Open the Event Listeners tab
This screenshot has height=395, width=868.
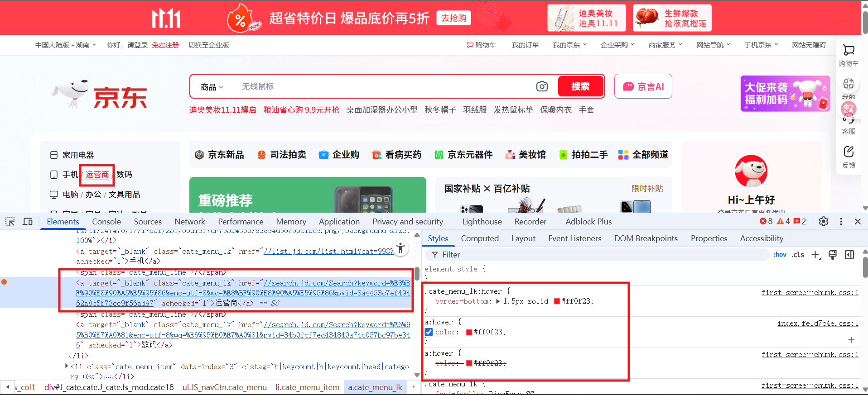coord(575,238)
